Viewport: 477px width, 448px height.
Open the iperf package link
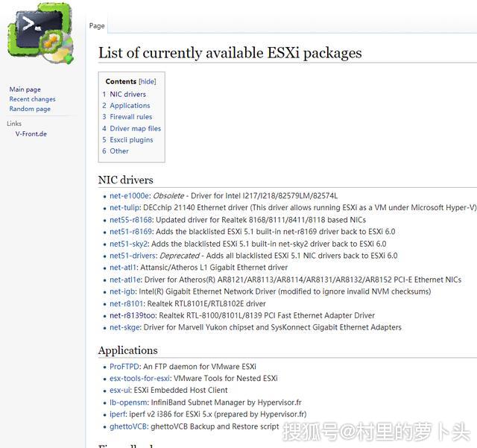click(118, 414)
